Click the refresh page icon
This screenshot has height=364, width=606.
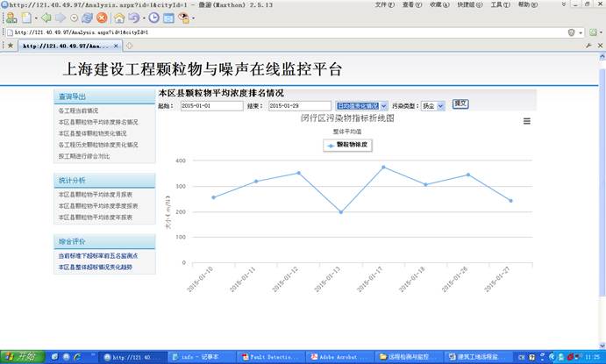point(88,18)
